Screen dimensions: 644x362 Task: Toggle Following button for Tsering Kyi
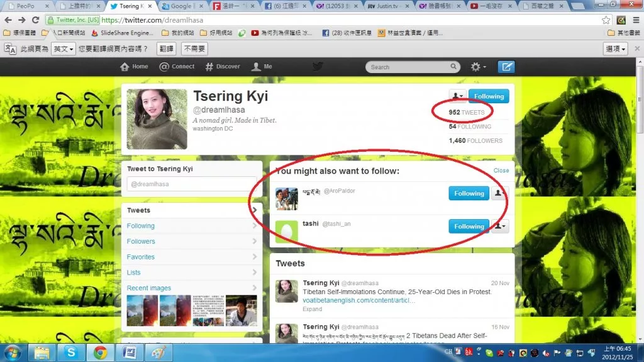click(x=489, y=96)
